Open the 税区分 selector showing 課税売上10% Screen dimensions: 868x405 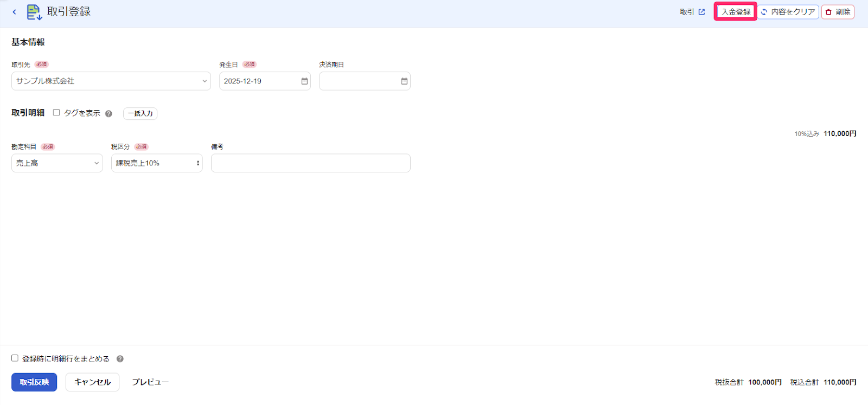pyautogui.click(x=157, y=163)
